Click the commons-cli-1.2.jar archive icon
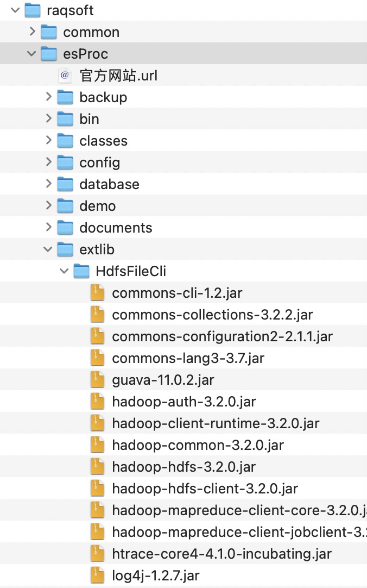Viewport: 367px width, 588px height. (97, 293)
